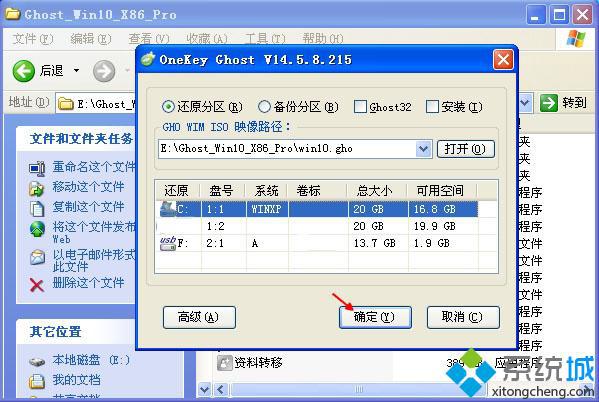Open the 文件 (F) menu

pos(33,39)
